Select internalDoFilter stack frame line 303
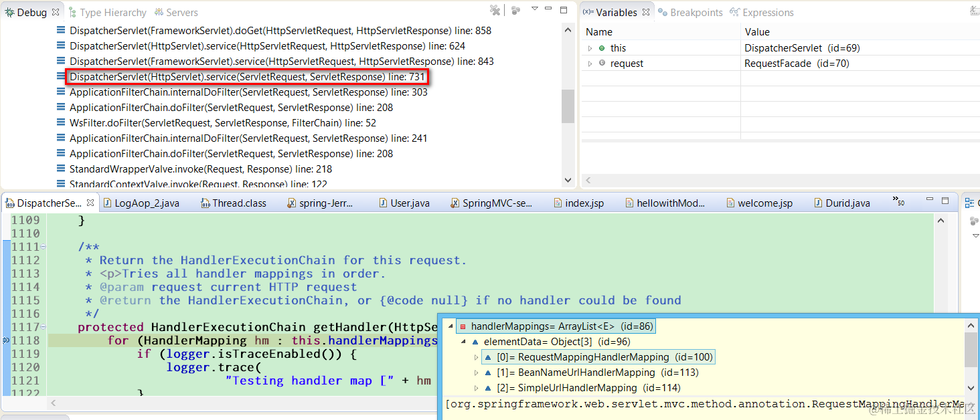Image resolution: width=980 pixels, height=420 pixels. tap(248, 92)
